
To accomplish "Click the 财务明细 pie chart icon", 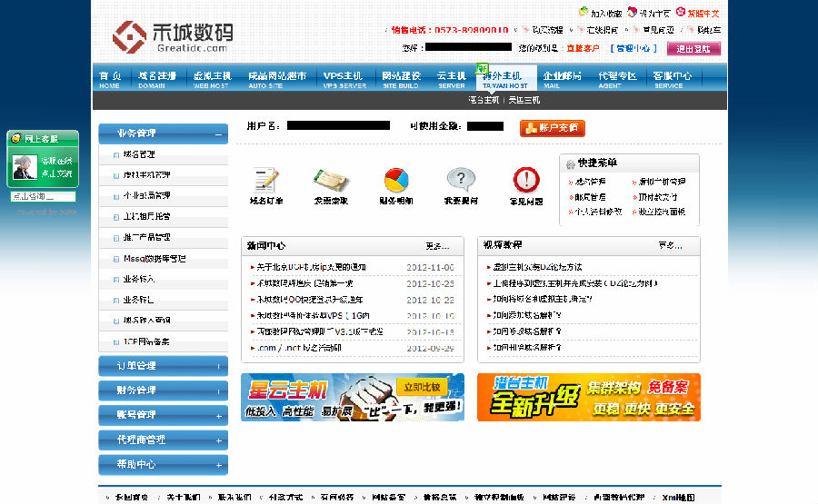I will coord(396,179).
